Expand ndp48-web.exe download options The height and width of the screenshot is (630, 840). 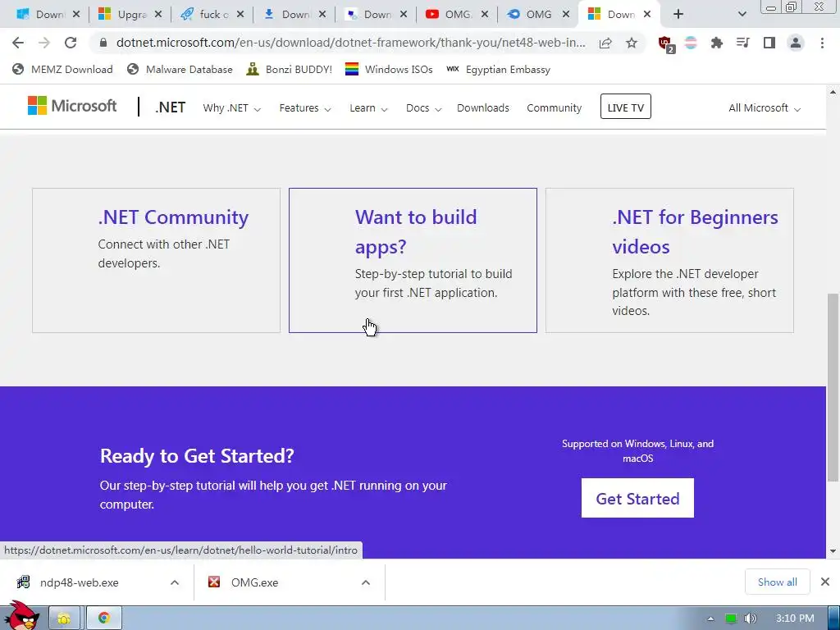click(175, 582)
